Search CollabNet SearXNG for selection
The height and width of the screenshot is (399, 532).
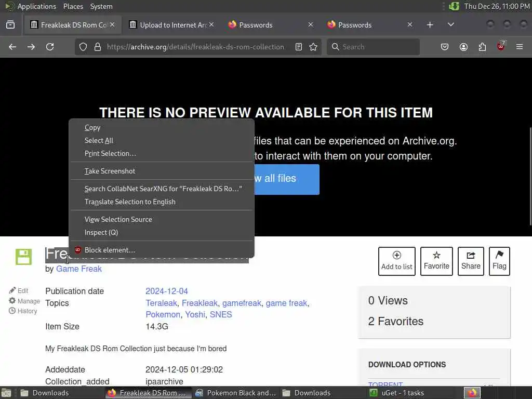162,189
